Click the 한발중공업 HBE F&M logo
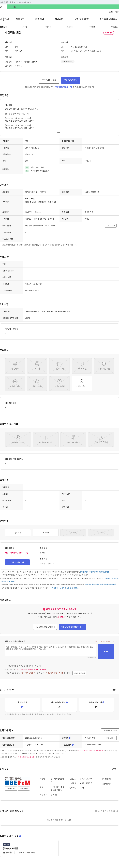This screenshot has height=868, width=119. click(x=17, y=781)
